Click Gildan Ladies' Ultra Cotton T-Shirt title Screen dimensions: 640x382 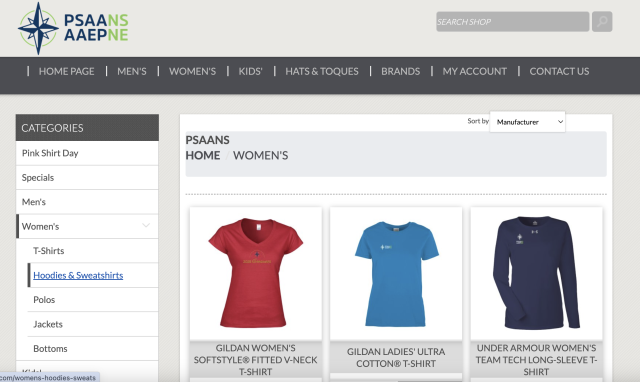(396, 358)
